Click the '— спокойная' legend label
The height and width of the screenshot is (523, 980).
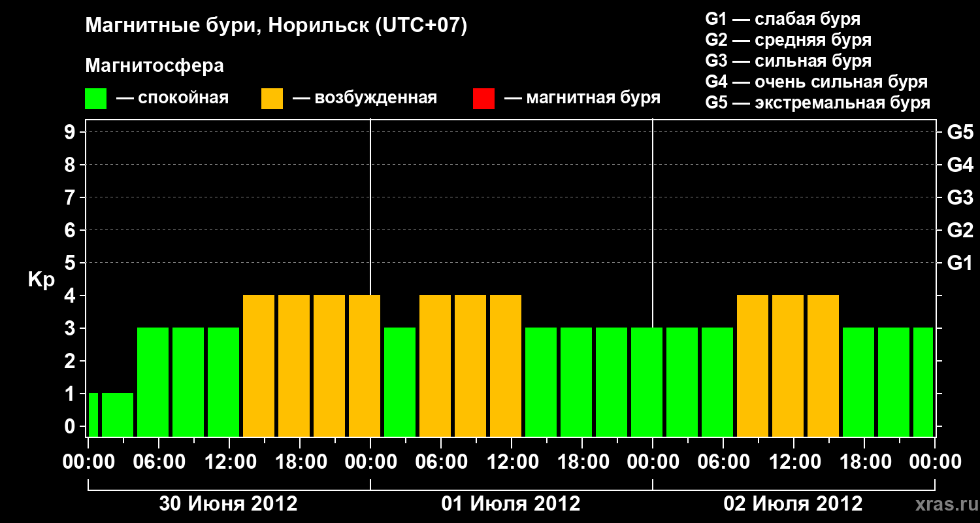click(x=172, y=98)
